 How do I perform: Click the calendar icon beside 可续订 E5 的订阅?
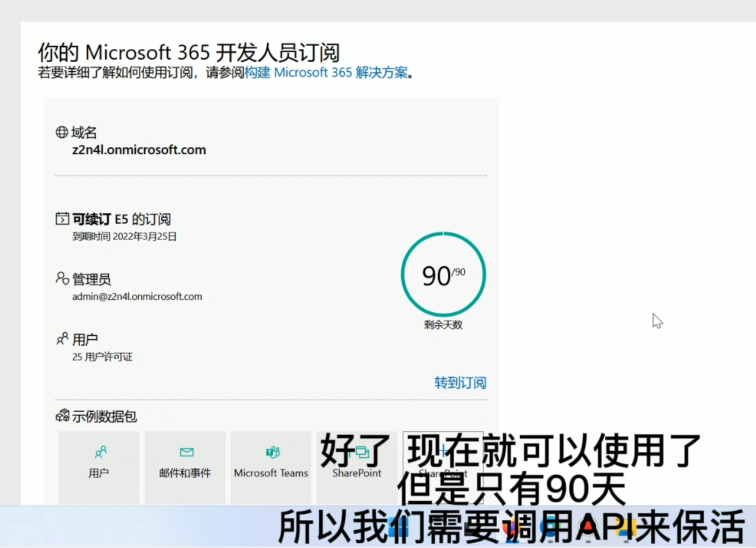63,219
